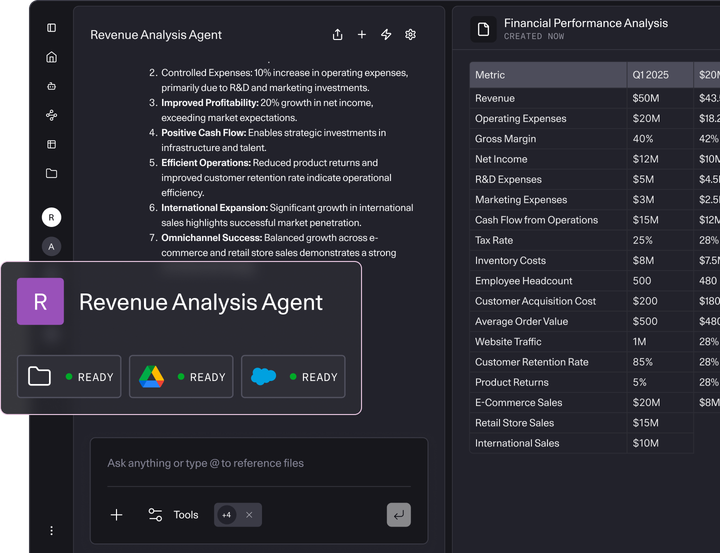
Task: Select the Revenue row label
Action: pos(495,98)
